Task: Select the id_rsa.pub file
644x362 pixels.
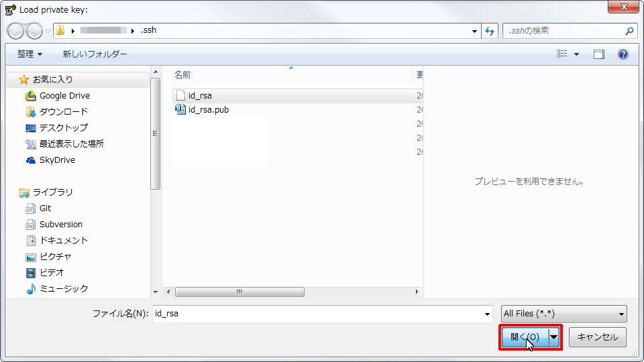Action: coord(209,109)
